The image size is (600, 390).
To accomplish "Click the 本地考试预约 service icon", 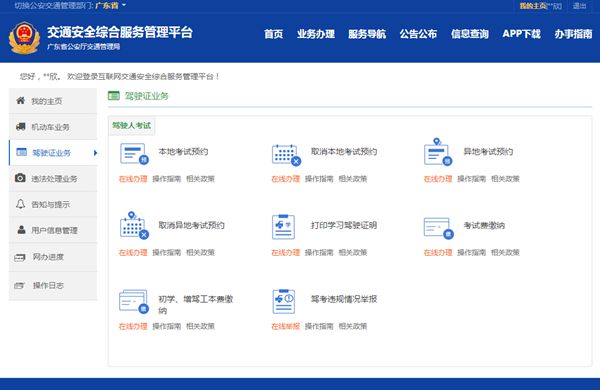I will click(x=134, y=154).
